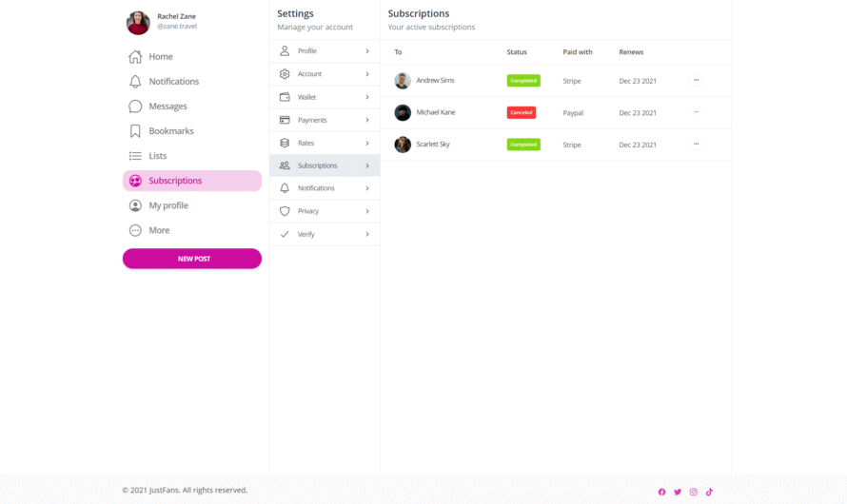The height and width of the screenshot is (504, 847).
Task: Expand the Wallet settings chevron
Action: click(367, 97)
